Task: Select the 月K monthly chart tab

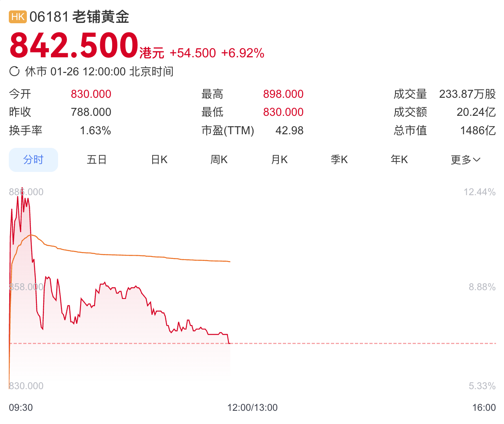Action: (279, 160)
